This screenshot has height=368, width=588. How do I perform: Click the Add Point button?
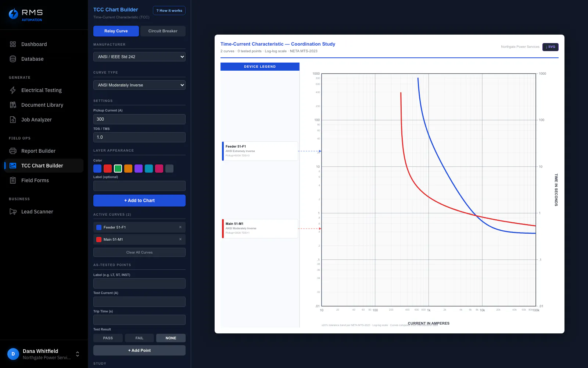139,350
